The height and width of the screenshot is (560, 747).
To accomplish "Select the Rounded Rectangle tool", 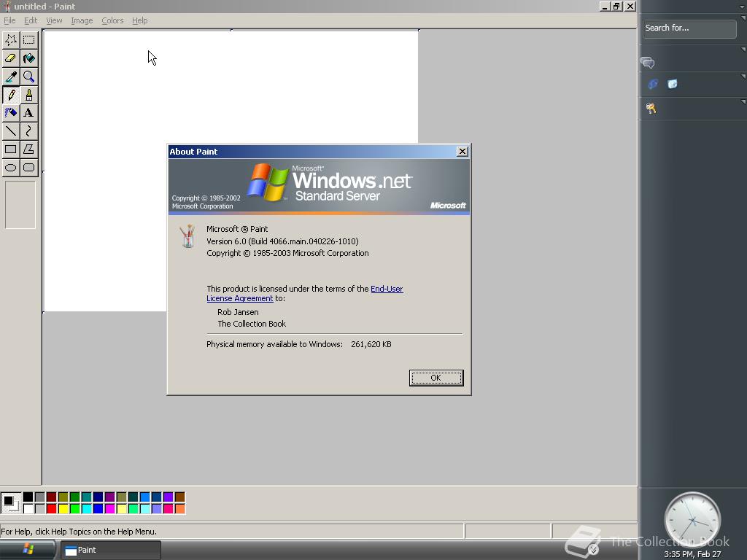I will (29, 168).
